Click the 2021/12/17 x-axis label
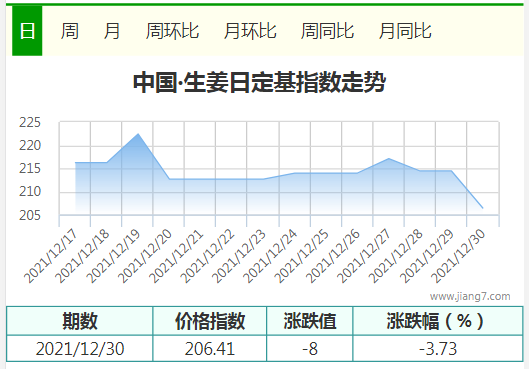529x369 pixels. click(51, 256)
